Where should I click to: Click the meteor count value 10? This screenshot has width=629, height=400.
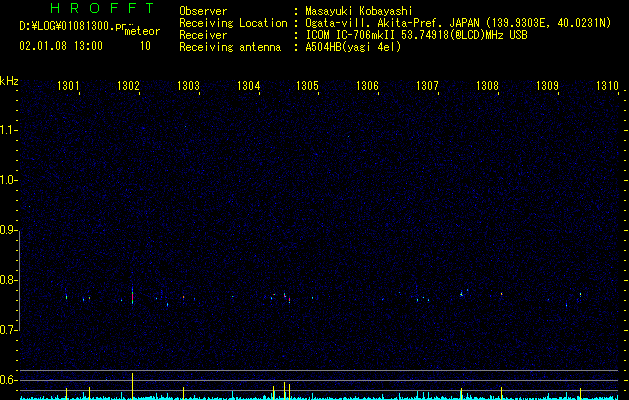pyautogui.click(x=145, y=46)
